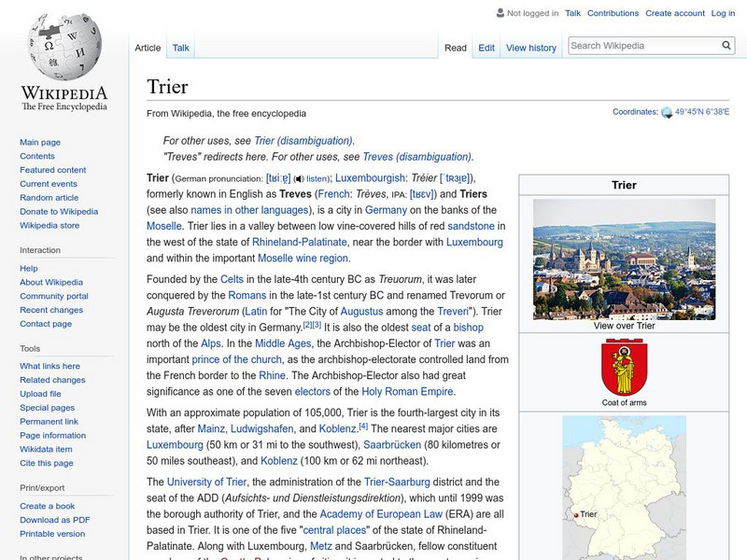Open the Trier-Saarburg link
This screenshot has width=747, height=560.
(x=397, y=482)
